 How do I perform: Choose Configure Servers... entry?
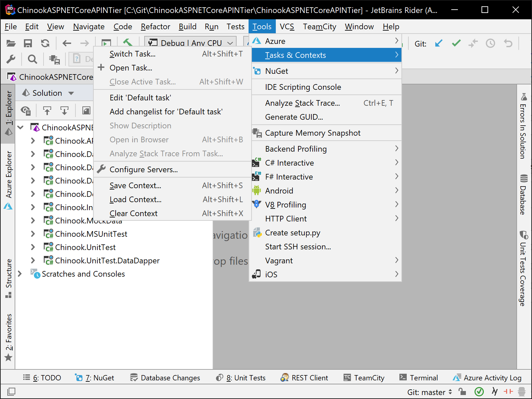click(x=172, y=169)
